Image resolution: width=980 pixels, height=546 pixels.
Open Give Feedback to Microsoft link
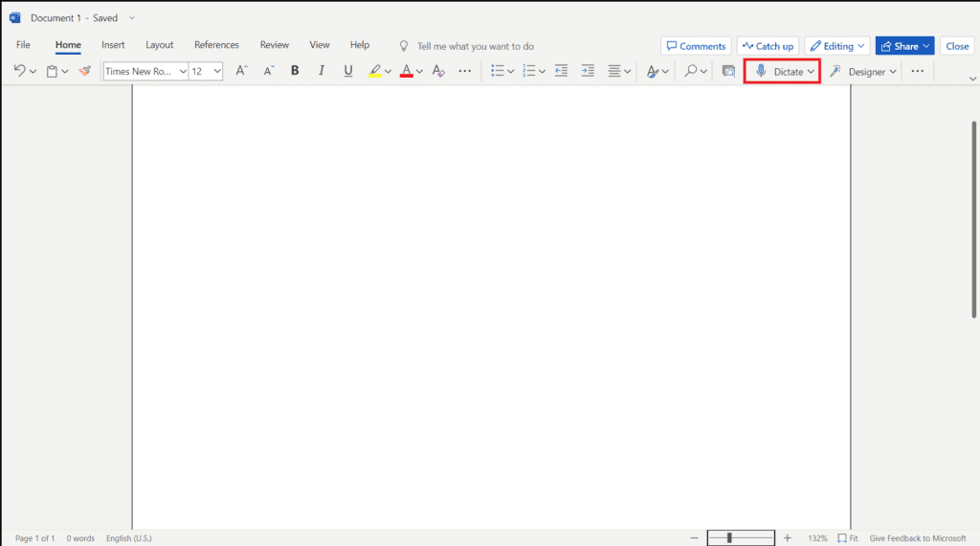(918, 538)
